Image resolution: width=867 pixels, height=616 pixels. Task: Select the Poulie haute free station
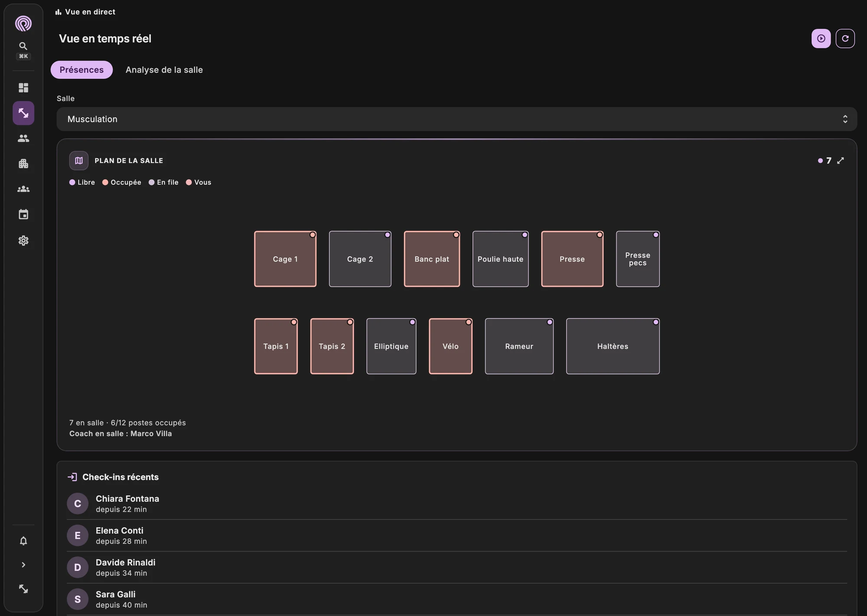coord(500,259)
